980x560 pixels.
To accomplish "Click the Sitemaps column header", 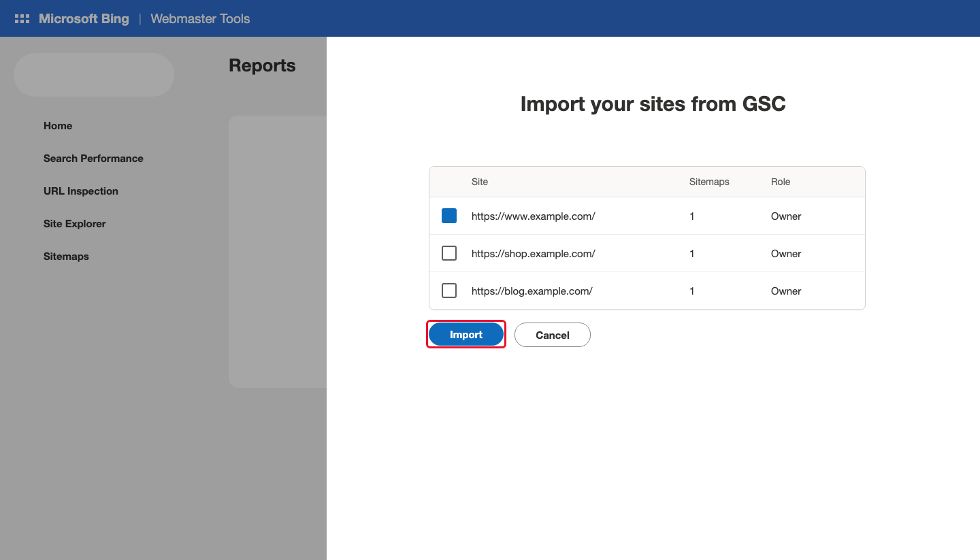I will point(709,182).
